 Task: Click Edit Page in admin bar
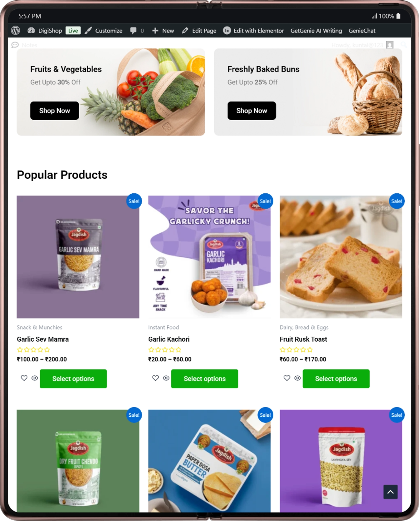[x=199, y=31]
